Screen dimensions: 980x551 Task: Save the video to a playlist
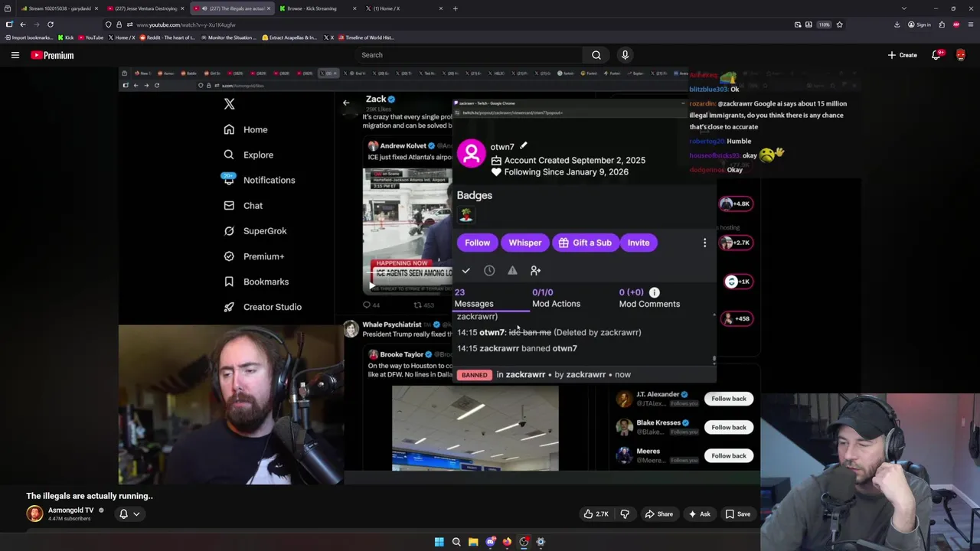(x=738, y=514)
